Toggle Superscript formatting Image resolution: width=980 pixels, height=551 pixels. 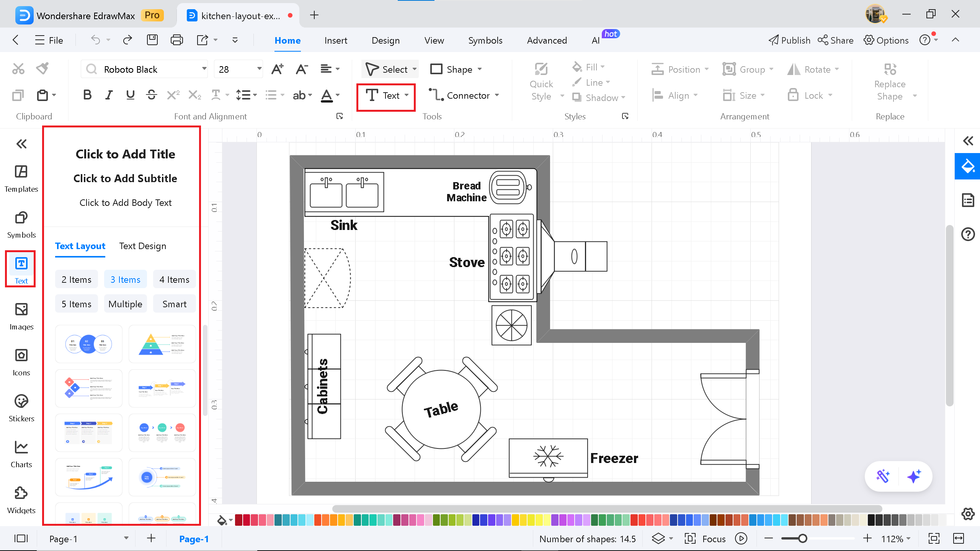point(173,95)
